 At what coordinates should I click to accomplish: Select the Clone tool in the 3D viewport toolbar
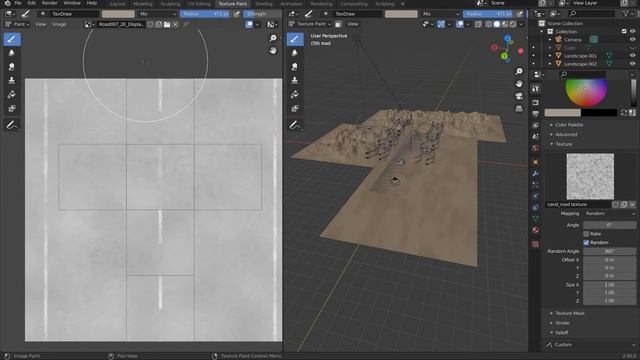(x=295, y=81)
